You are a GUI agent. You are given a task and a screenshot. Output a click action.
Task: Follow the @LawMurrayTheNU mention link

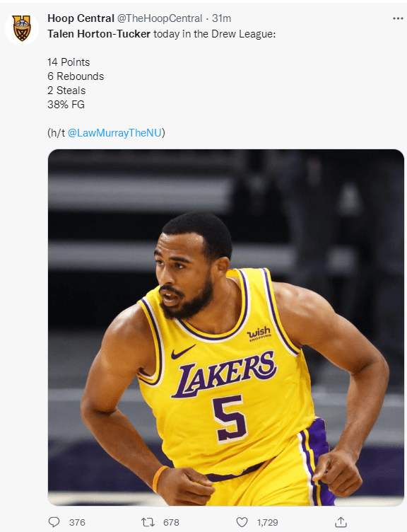pos(114,133)
